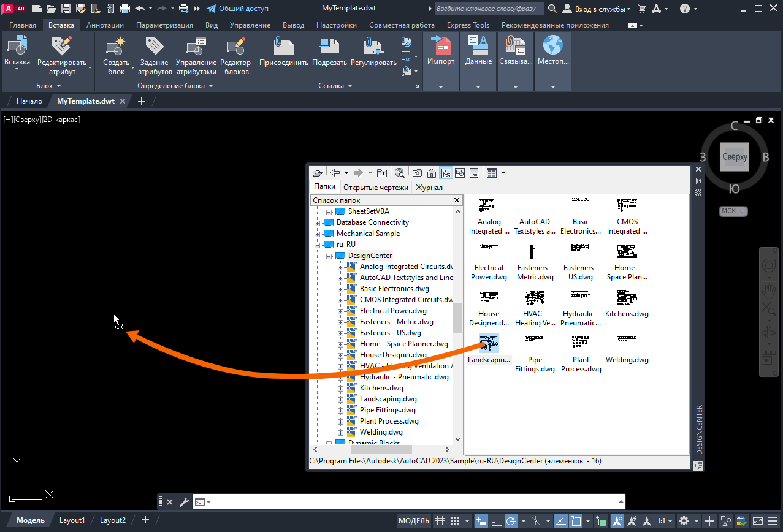
Task: Switch to the Layout1 tab
Action: point(72,520)
